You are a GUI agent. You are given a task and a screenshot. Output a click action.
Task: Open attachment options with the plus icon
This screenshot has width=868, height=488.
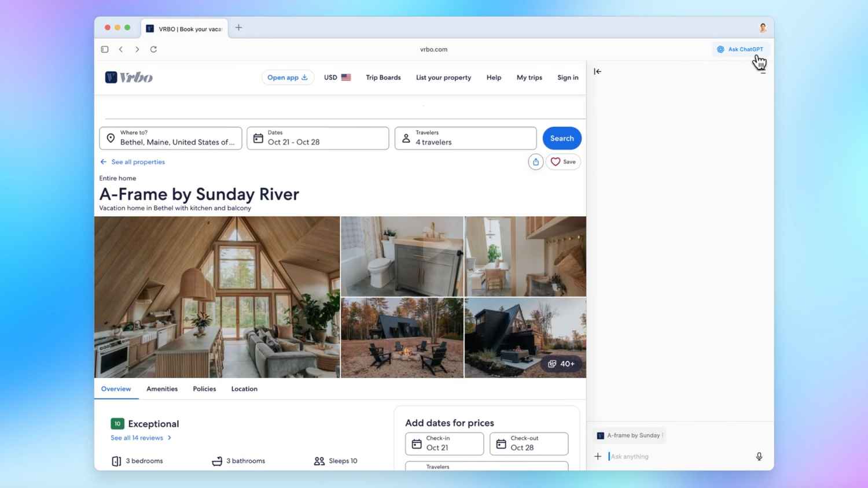point(598,456)
